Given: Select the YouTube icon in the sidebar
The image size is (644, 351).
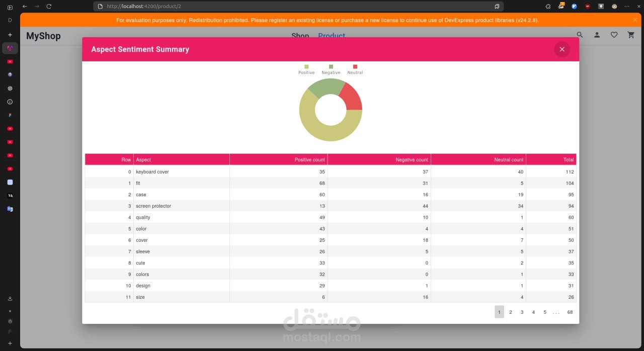Looking at the screenshot, I should (x=10, y=61).
